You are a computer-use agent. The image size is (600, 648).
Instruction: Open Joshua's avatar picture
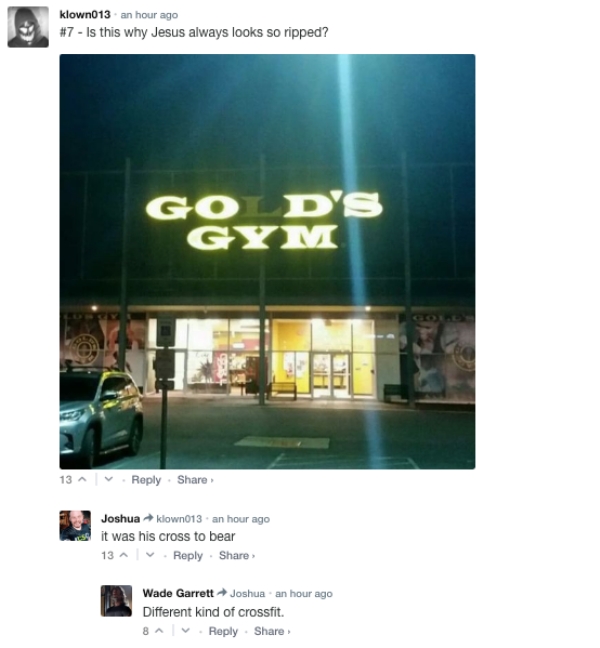click(x=75, y=526)
